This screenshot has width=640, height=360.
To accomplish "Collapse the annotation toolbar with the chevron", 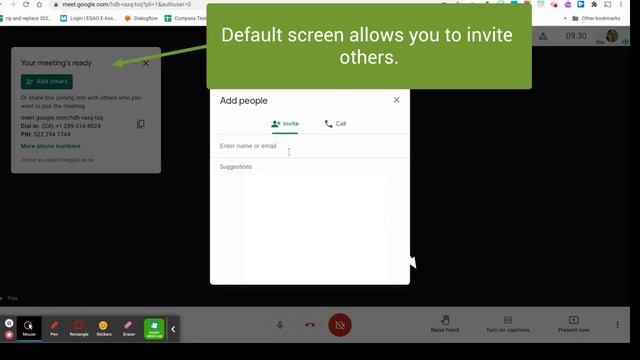I will click(x=173, y=329).
